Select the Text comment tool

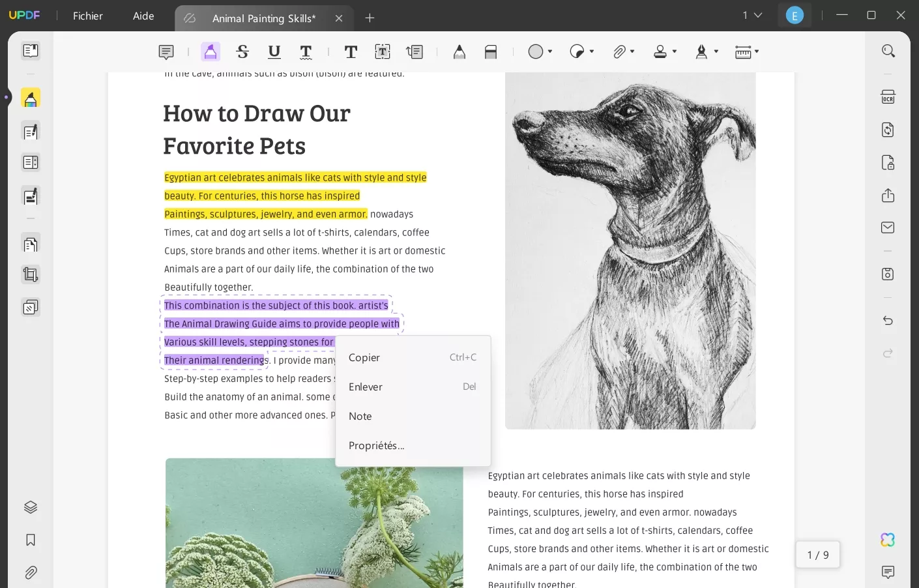[351, 51]
